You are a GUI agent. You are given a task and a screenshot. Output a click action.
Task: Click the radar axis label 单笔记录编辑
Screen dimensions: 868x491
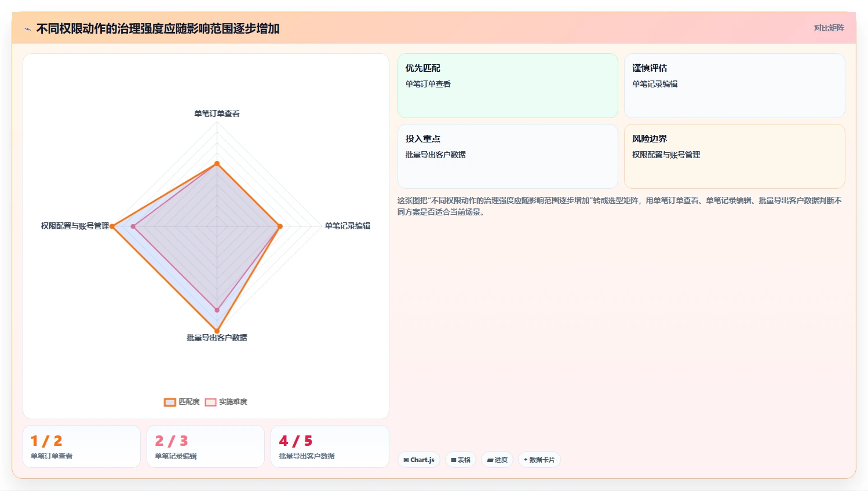point(347,226)
